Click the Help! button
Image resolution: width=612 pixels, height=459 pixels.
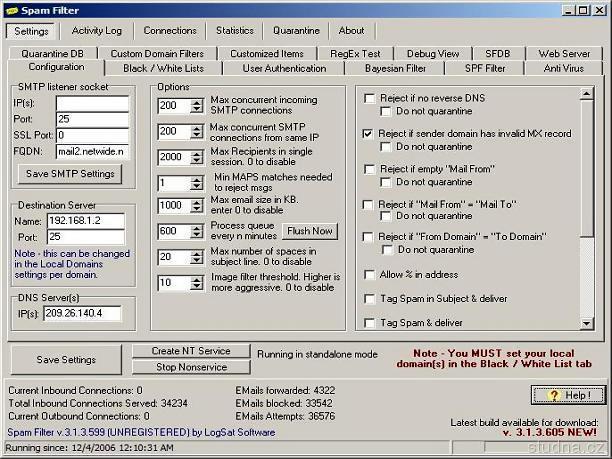568,395
